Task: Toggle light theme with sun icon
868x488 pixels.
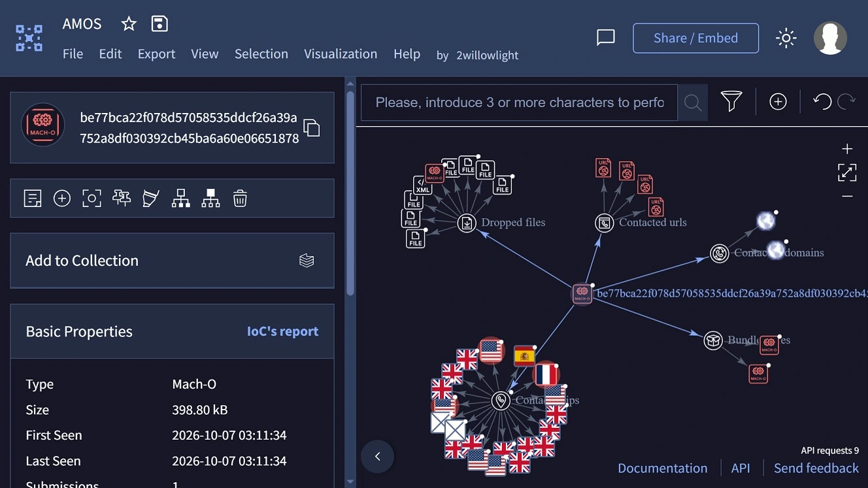Action: coord(786,38)
